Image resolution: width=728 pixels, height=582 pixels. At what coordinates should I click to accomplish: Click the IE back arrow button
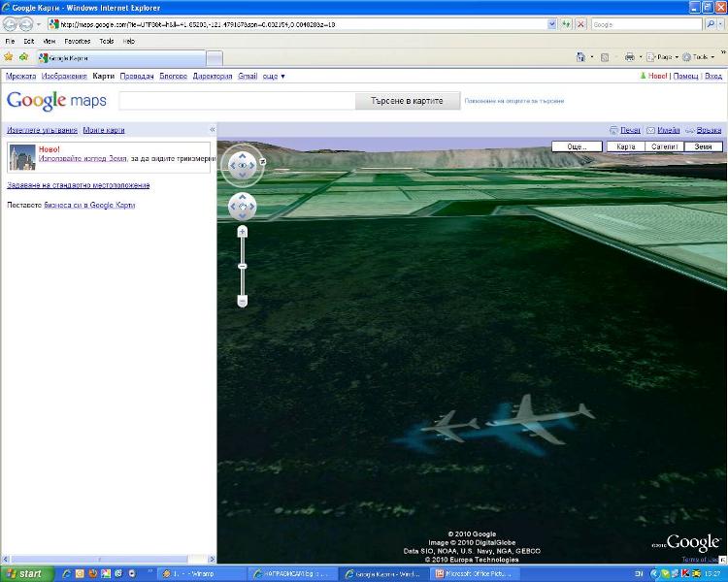coord(11,24)
